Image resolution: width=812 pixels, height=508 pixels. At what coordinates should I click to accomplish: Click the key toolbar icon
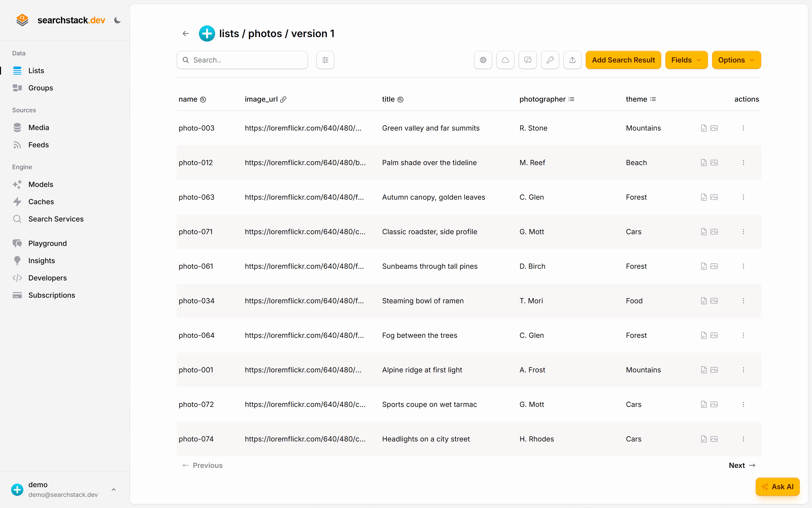tap(550, 60)
